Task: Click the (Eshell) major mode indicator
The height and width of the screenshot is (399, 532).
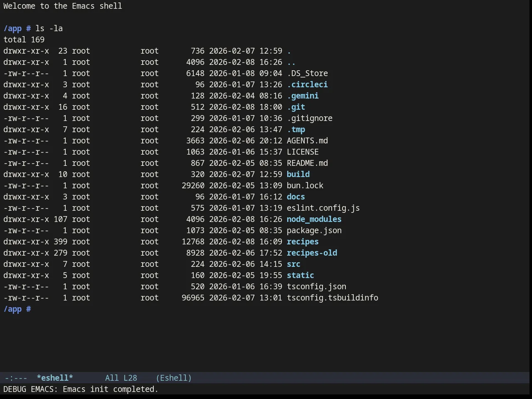Action: (174, 378)
